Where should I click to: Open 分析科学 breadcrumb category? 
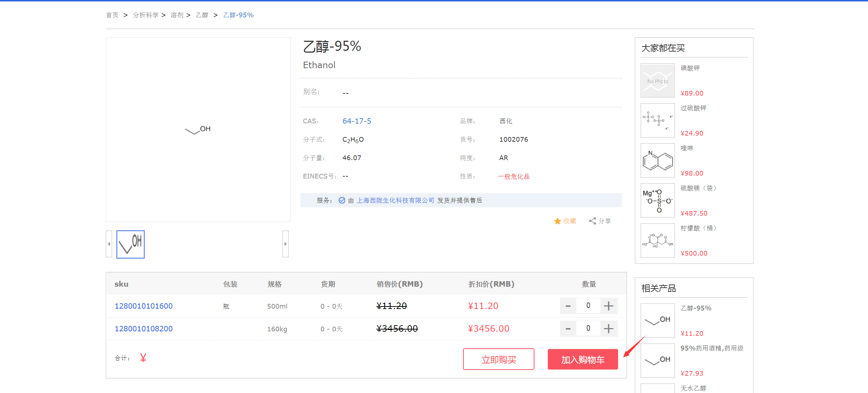click(x=146, y=15)
